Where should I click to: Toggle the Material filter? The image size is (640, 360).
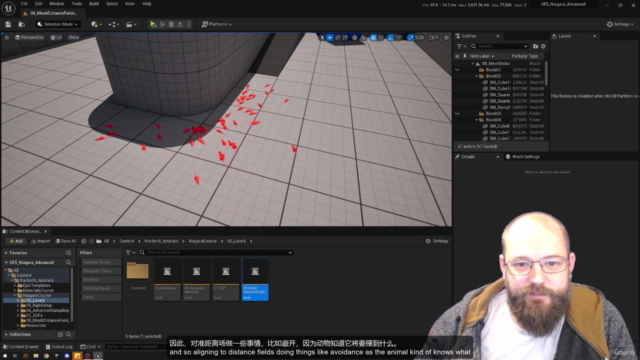(x=100, y=280)
